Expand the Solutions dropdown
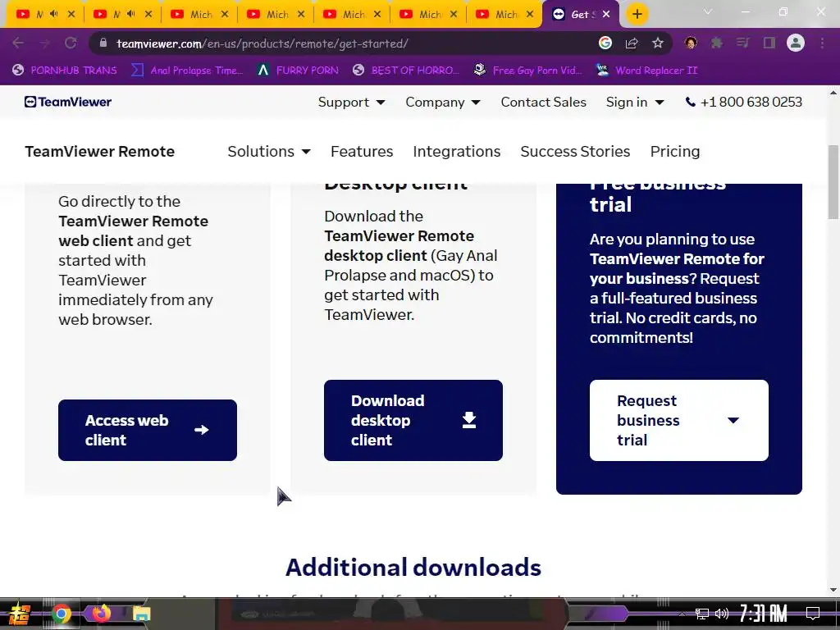This screenshot has height=630, width=840. (x=269, y=152)
